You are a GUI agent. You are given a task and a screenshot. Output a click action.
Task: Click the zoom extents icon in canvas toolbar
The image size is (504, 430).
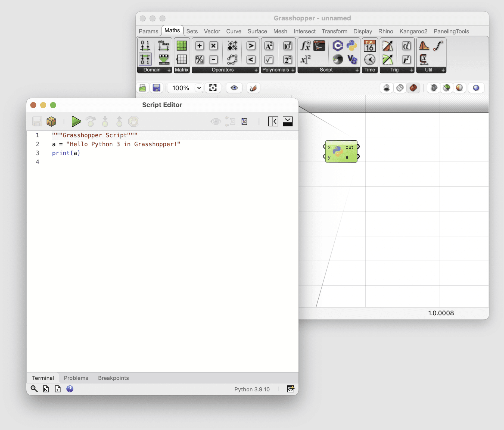[213, 88]
